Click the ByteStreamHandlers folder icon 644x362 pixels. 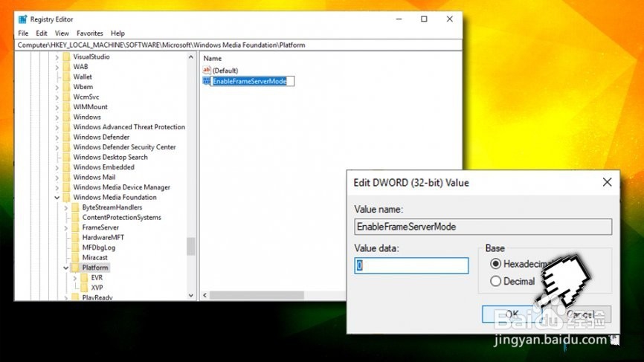click(x=76, y=207)
